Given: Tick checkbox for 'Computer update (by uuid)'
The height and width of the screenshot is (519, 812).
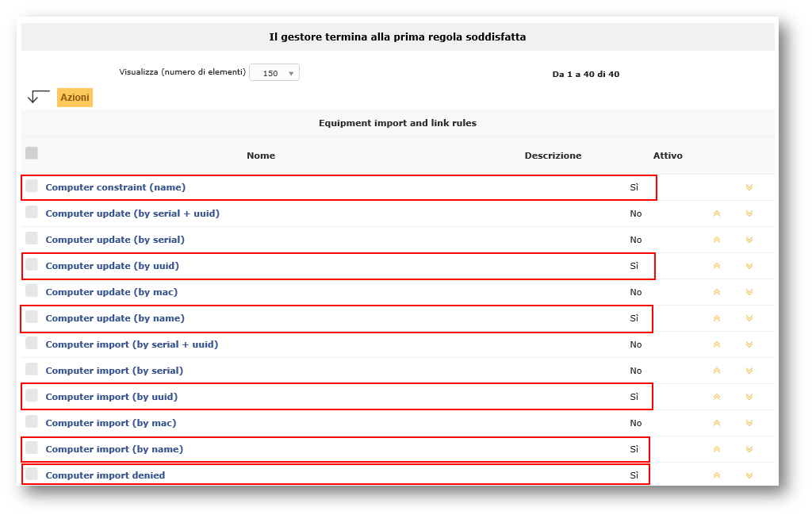Looking at the screenshot, I should tap(32, 264).
